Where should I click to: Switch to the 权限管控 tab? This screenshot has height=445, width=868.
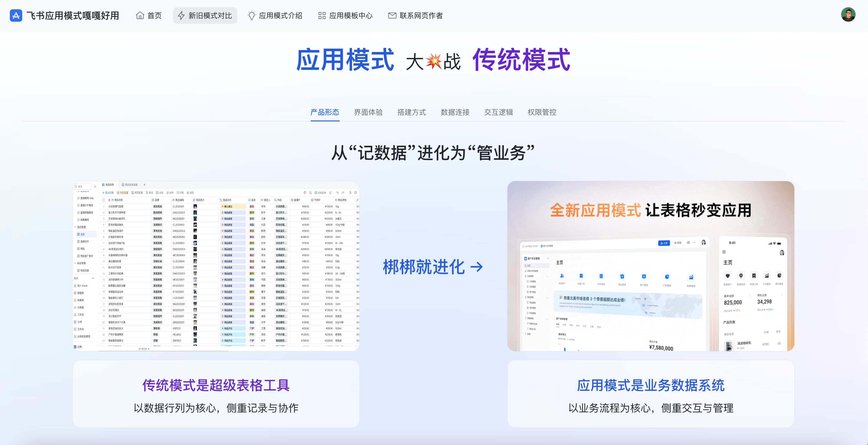point(542,112)
